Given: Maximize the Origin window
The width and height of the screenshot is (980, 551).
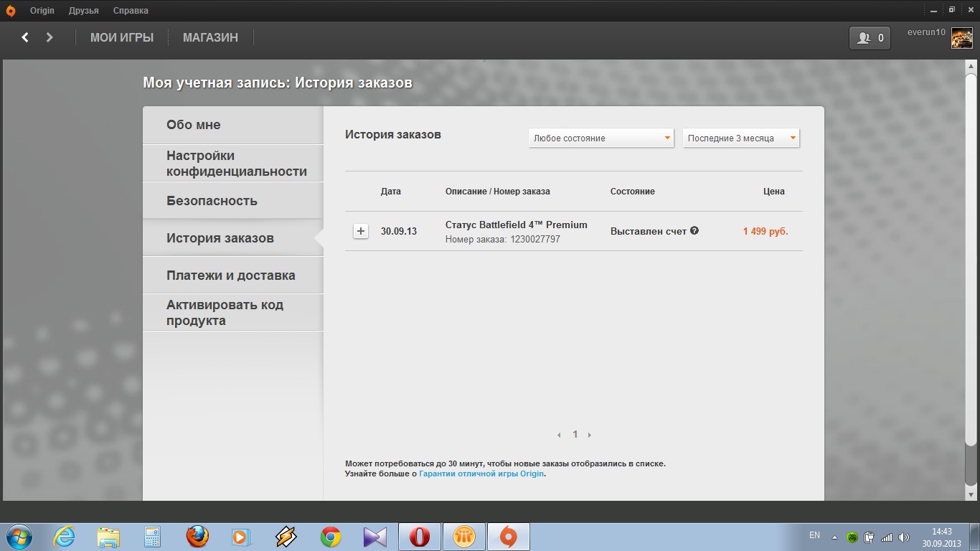Looking at the screenshot, I should pos(952,9).
